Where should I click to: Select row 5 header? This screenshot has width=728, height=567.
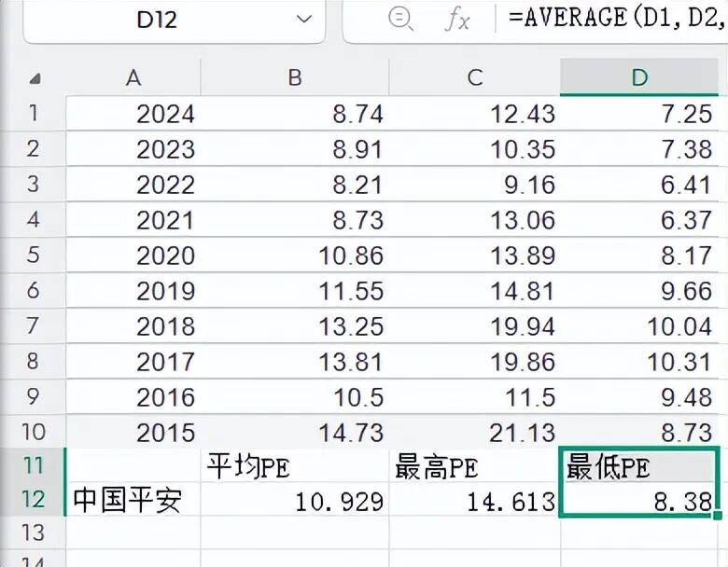(x=33, y=255)
